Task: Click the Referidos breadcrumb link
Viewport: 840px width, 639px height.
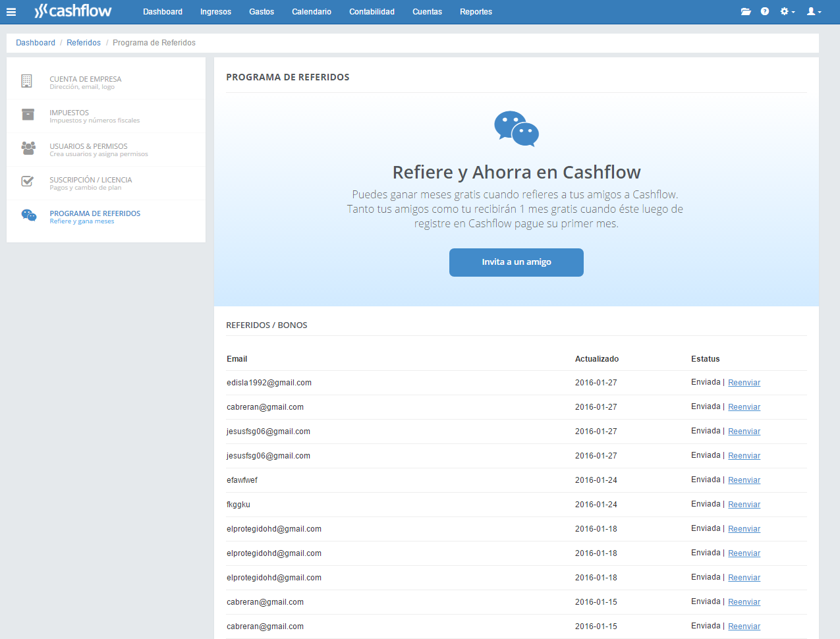Action: [84, 43]
